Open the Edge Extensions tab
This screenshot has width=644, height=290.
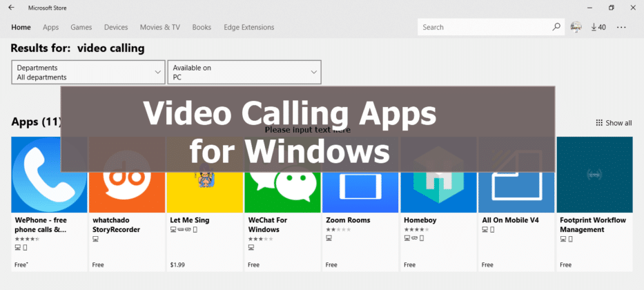[248, 27]
